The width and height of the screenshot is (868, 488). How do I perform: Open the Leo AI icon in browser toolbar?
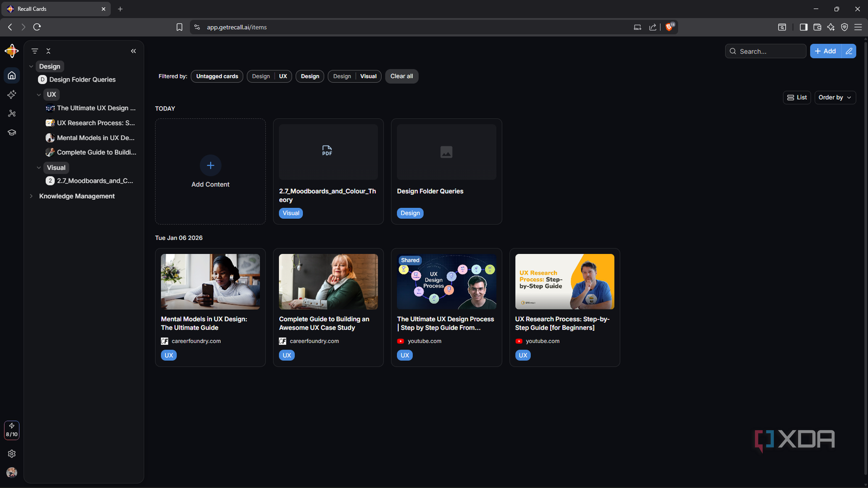[831, 27]
